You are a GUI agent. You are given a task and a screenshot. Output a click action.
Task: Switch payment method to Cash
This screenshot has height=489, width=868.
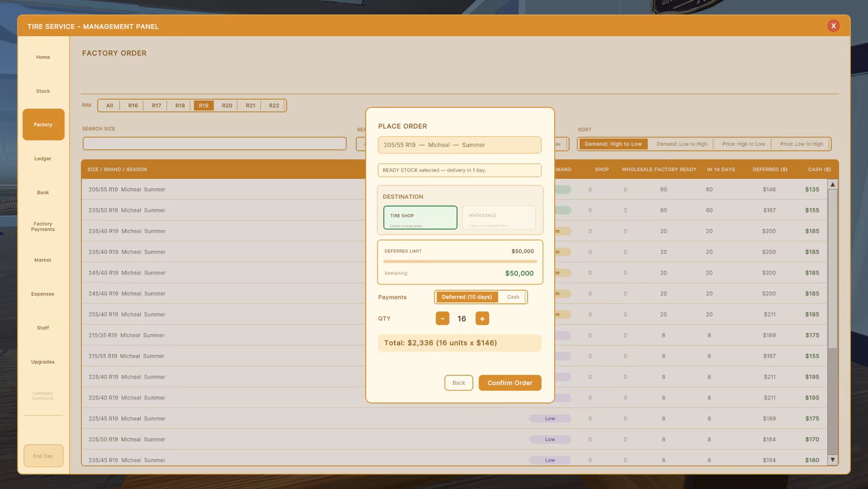(513, 297)
